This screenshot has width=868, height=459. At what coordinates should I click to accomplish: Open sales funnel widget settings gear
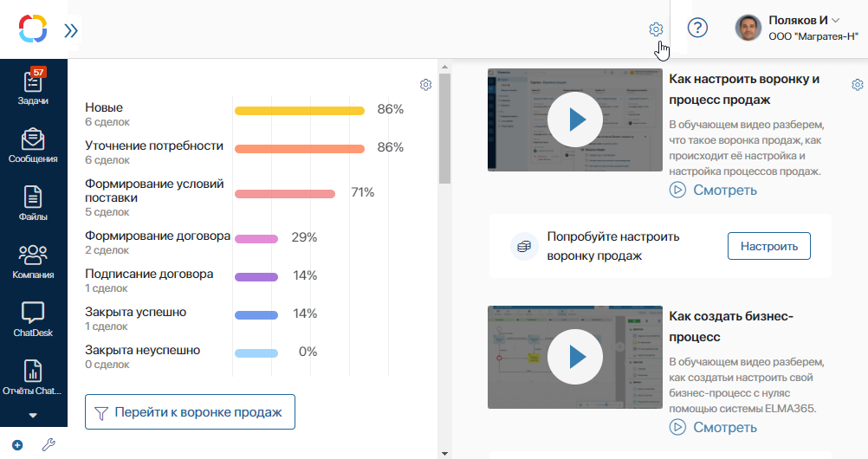[425, 85]
